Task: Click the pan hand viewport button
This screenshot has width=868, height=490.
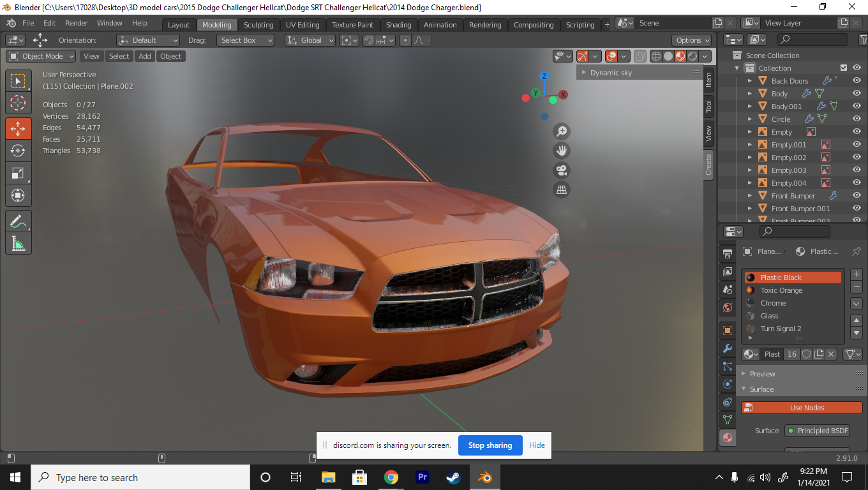Action: [x=562, y=151]
